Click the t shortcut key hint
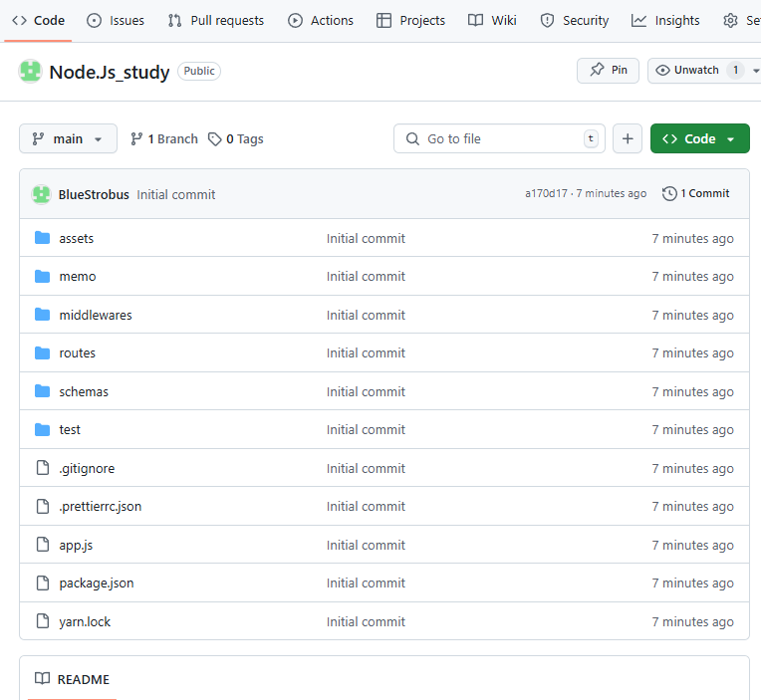Screen dimensions: 761x700 (591, 138)
